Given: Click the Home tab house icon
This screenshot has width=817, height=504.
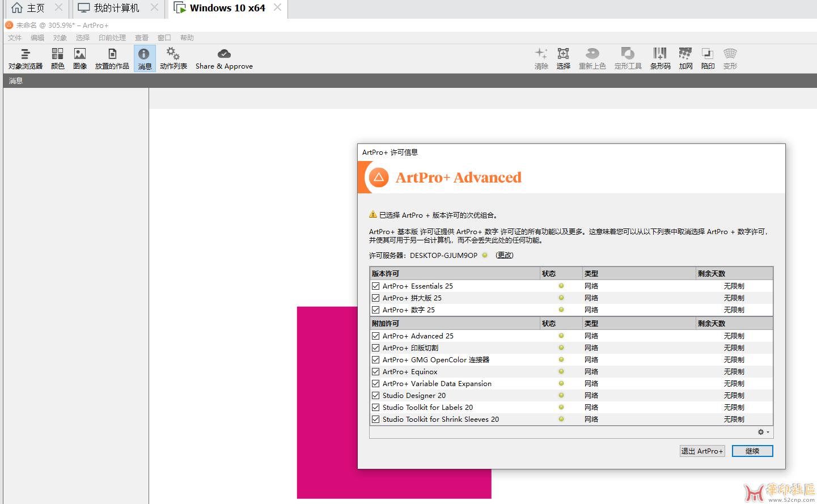Looking at the screenshot, I should click(x=17, y=8).
